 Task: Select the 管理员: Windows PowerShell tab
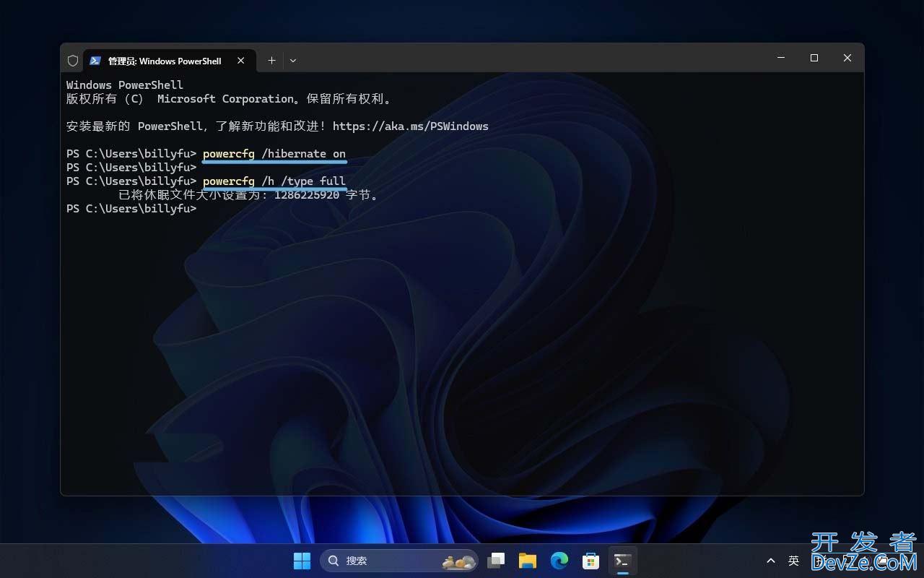click(169, 61)
